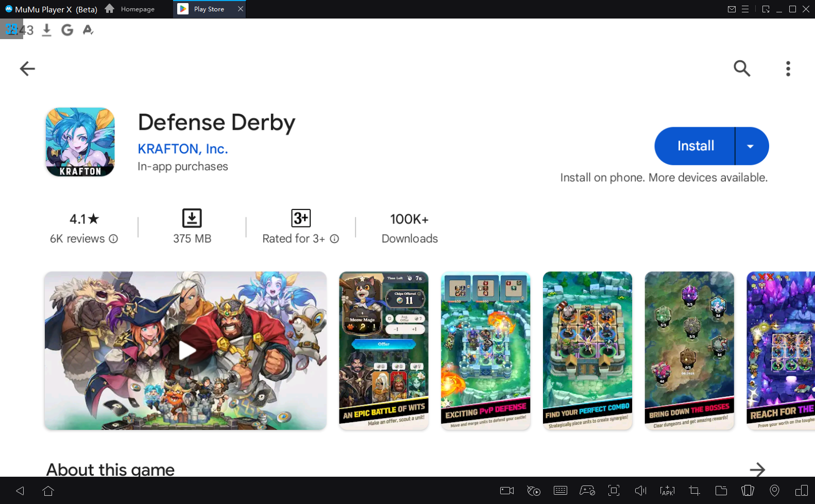
Task: Show content rating info for Rated for 3+
Action: pyautogui.click(x=334, y=239)
